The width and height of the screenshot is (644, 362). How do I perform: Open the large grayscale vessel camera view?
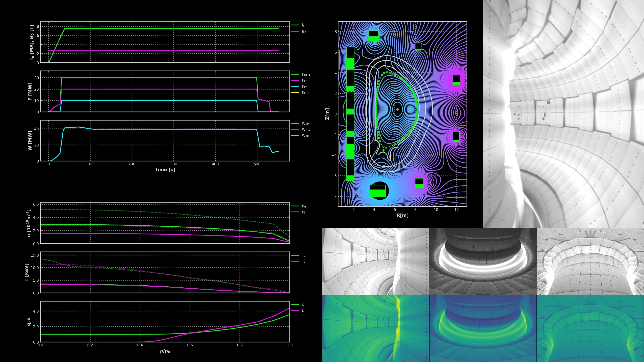(x=563, y=114)
